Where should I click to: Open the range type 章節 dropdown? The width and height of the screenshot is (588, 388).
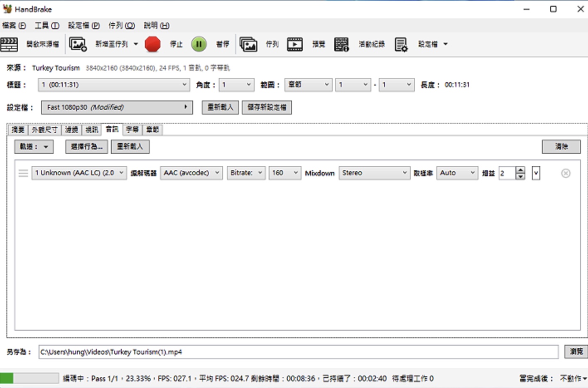tap(308, 85)
